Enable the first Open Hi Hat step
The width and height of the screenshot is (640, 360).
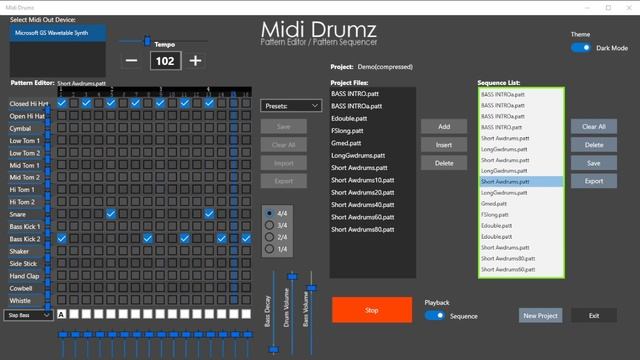point(62,116)
